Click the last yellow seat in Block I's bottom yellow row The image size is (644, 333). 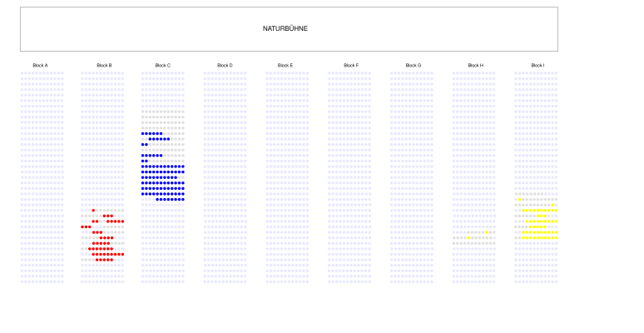(x=556, y=238)
